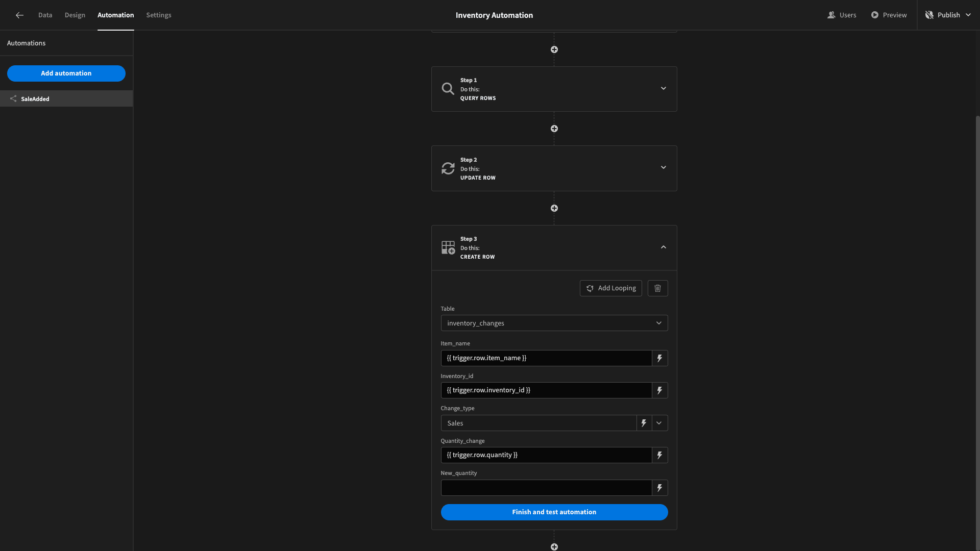Viewport: 980px width, 551px height.
Task: Click the Item_name input field
Action: (546, 358)
